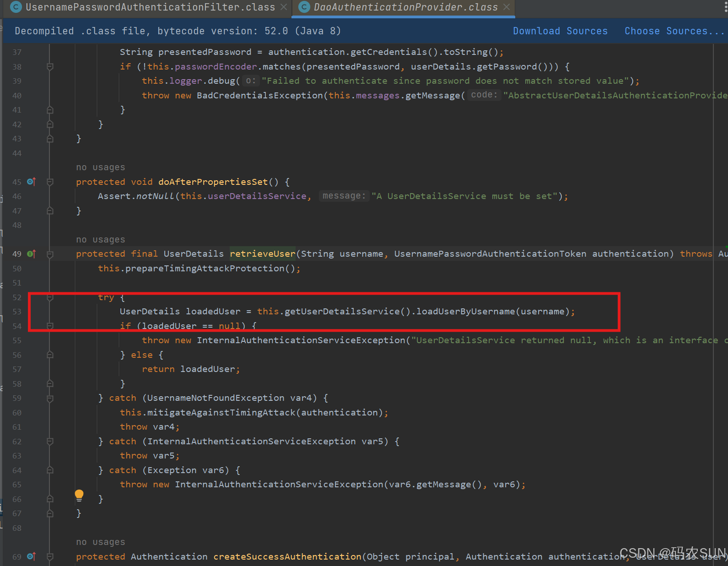The height and width of the screenshot is (566, 728).
Task: Close the DaoAuthenticationProvider.class tab
Action: pyautogui.click(x=507, y=7)
